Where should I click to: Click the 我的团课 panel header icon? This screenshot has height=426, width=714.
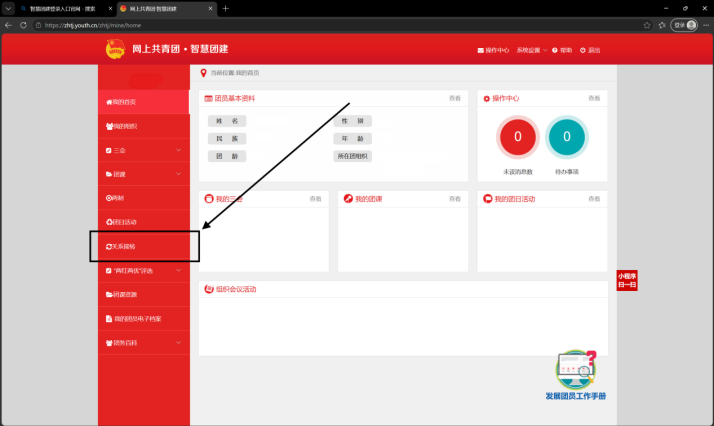348,198
